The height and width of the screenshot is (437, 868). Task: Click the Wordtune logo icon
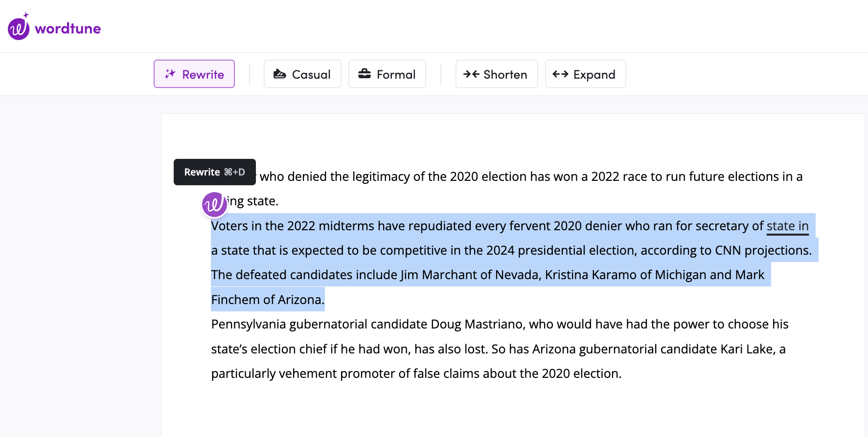click(19, 27)
